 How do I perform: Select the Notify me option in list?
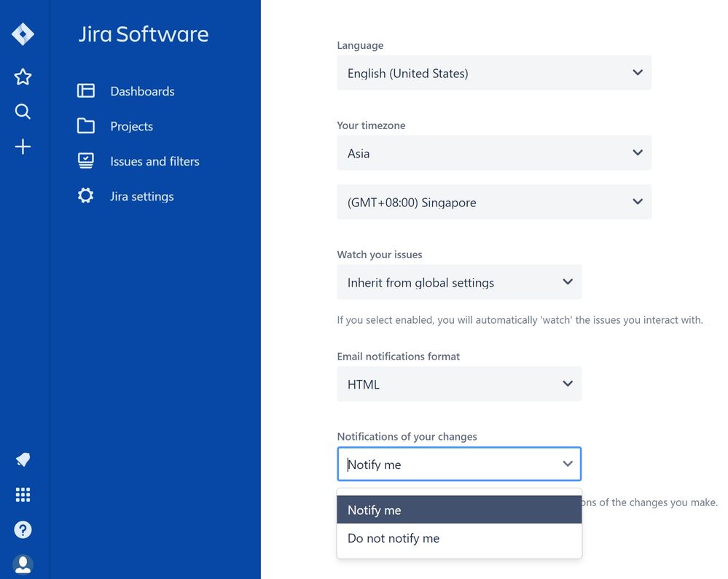point(459,510)
